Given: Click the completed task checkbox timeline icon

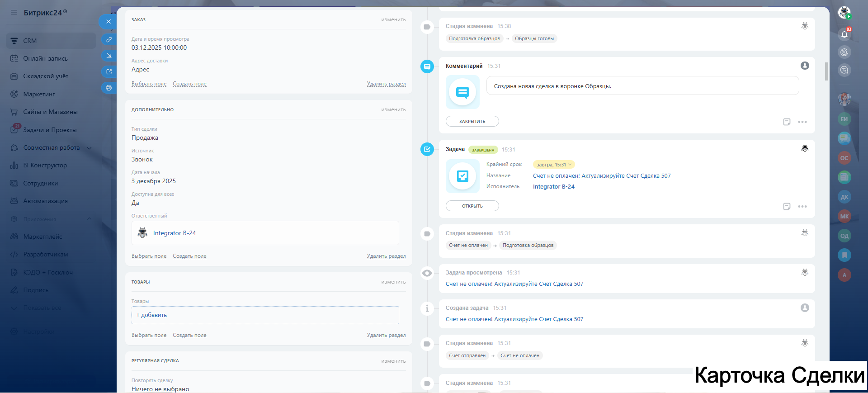Looking at the screenshot, I should pyautogui.click(x=427, y=149).
